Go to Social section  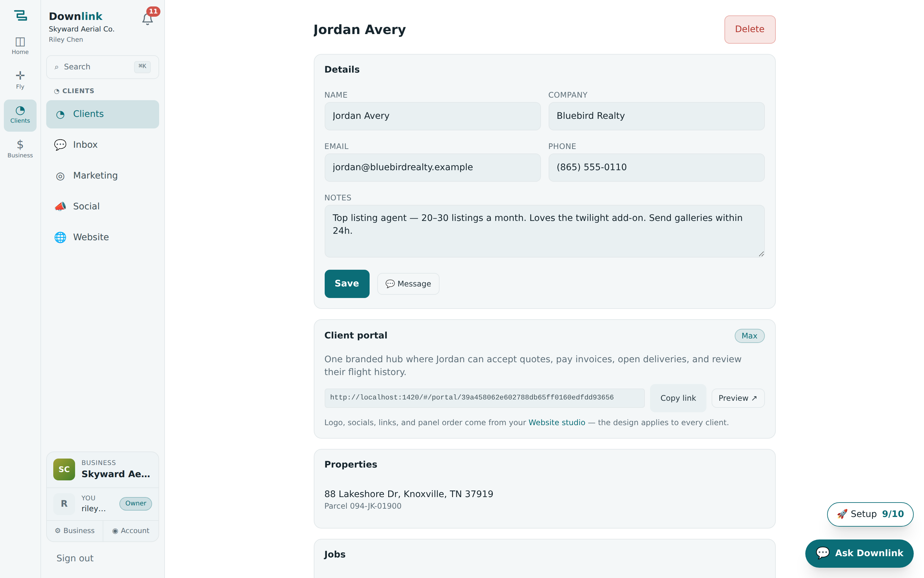click(x=103, y=206)
